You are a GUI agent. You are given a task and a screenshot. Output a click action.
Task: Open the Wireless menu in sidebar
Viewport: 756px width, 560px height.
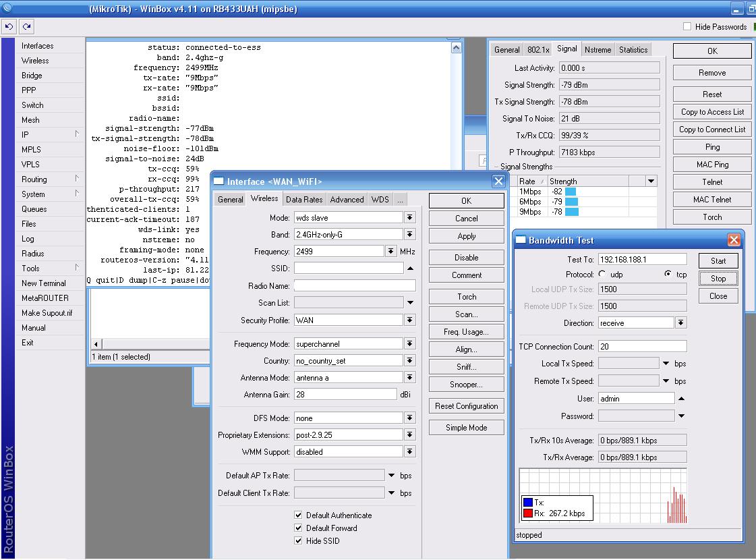point(35,61)
